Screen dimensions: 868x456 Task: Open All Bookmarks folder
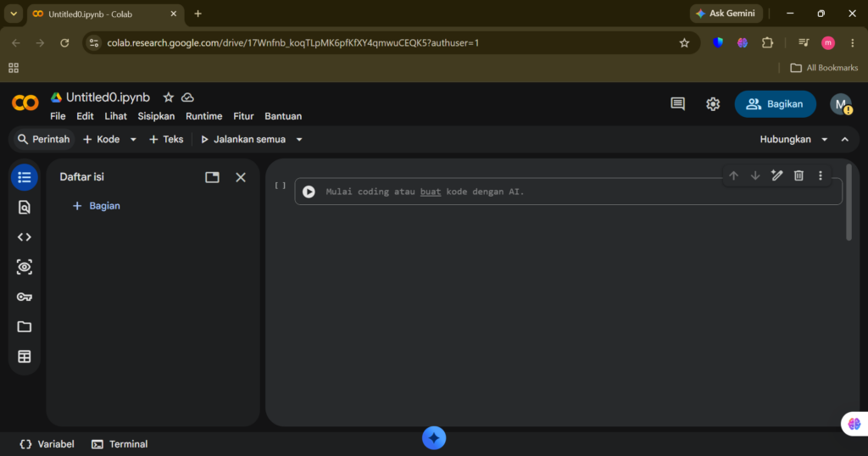[x=824, y=68]
